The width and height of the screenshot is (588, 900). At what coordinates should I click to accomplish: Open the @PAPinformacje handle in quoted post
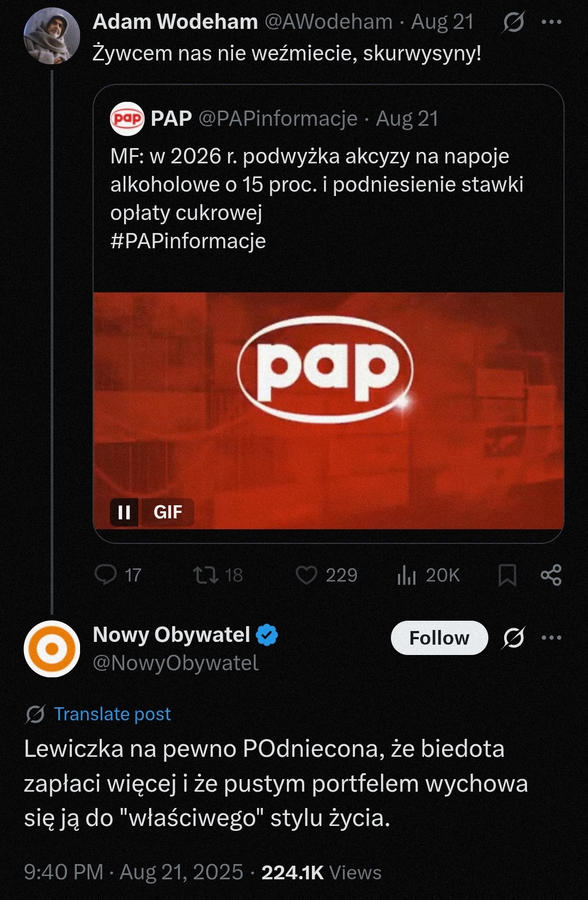click(278, 118)
